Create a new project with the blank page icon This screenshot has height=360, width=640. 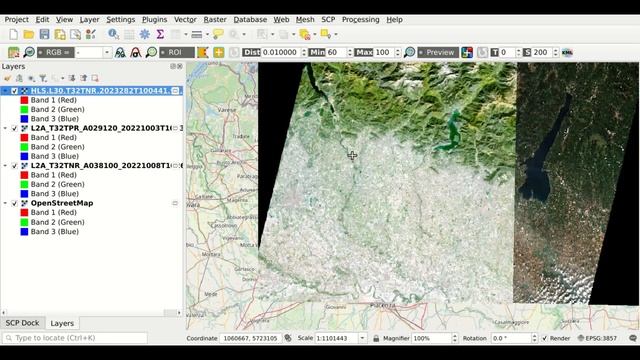[13, 34]
